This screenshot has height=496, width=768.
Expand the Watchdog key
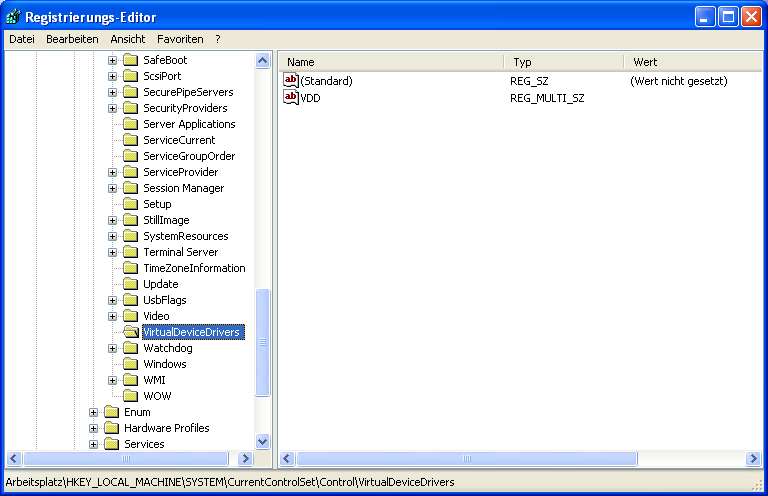point(113,348)
